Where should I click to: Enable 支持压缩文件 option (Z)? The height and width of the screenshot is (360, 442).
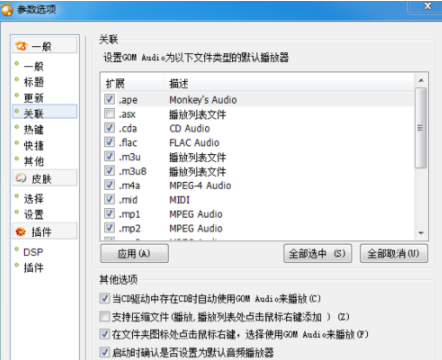(105, 316)
